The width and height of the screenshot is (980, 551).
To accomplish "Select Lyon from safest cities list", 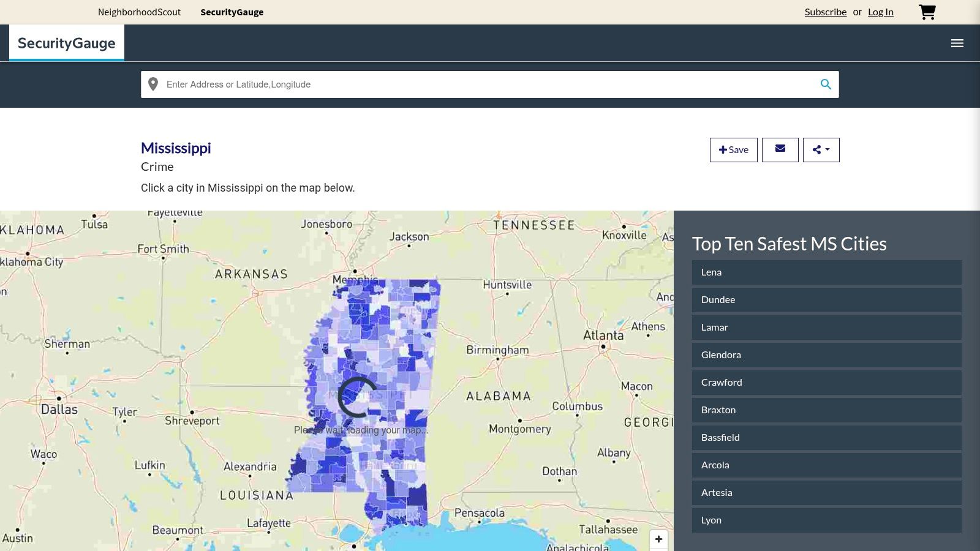I will pos(827,520).
